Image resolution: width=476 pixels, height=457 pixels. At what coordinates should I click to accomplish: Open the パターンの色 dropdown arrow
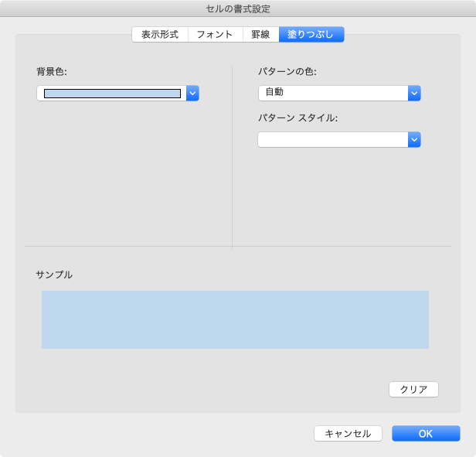414,93
